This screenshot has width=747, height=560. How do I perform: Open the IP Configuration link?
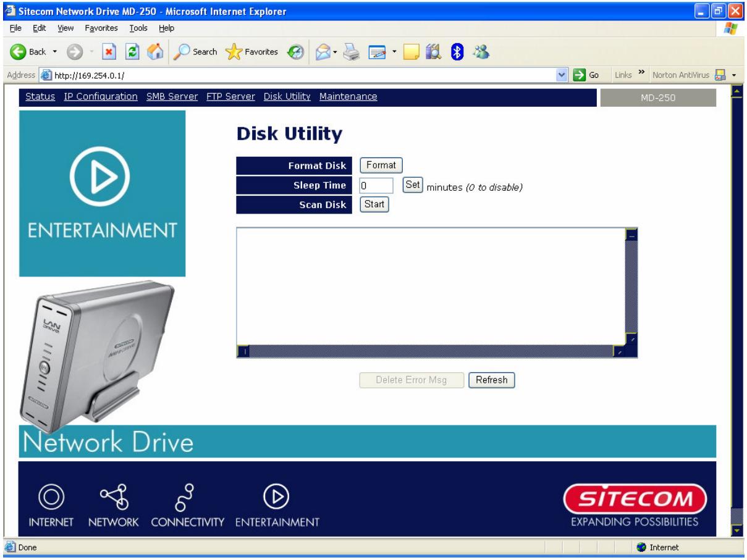pos(101,96)
